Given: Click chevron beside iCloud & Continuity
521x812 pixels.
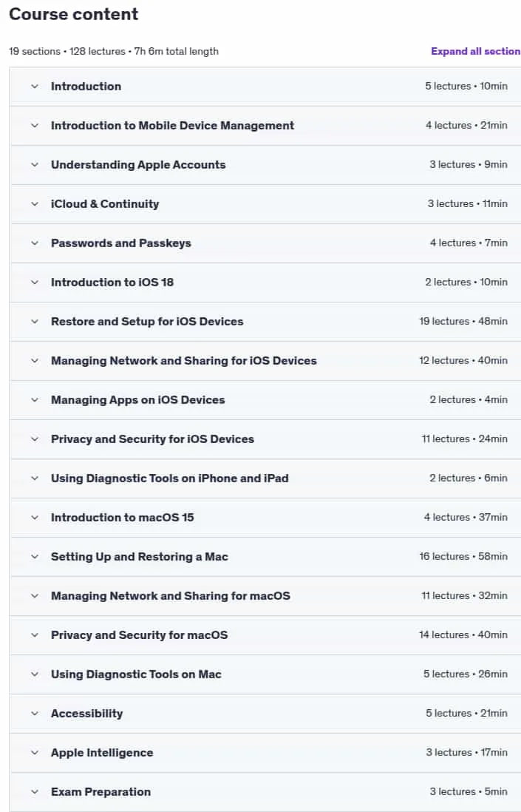Looking at the screenshot, I should pos(35,204).
